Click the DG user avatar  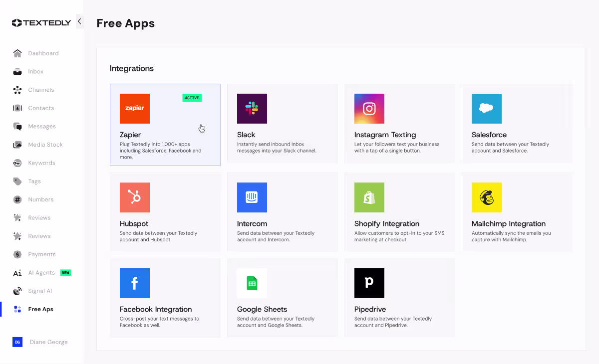click(17, 342)
